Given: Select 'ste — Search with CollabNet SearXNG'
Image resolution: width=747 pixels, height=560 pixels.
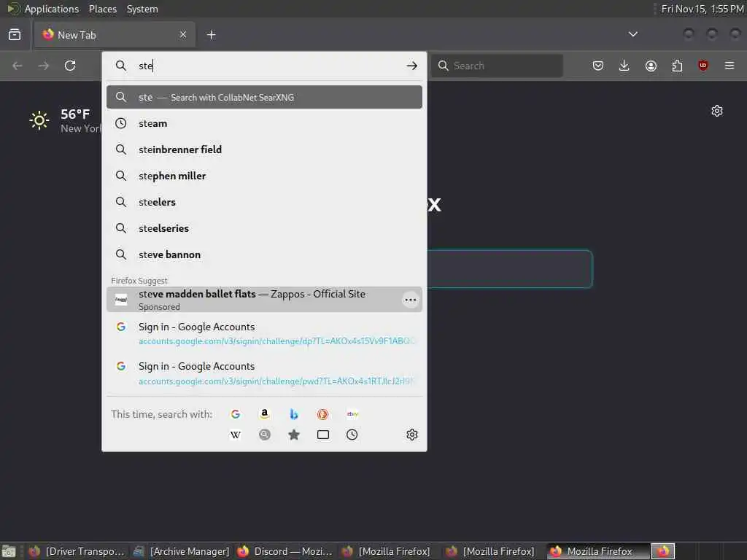Looking at the screenshot, I should (264, 97).
